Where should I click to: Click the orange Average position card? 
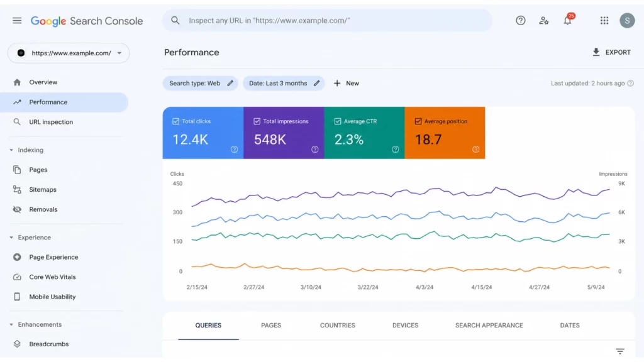pos(445,133)
